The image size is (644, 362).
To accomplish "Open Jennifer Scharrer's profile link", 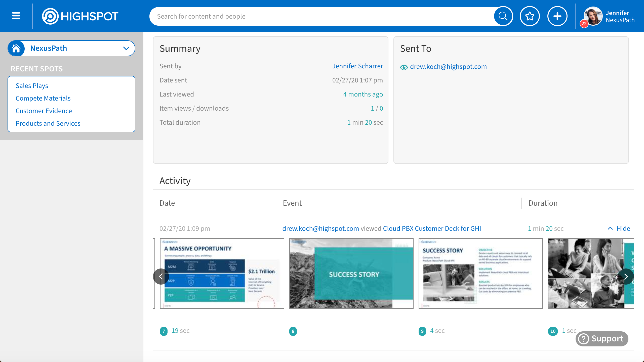I will [x=357, y=66].
